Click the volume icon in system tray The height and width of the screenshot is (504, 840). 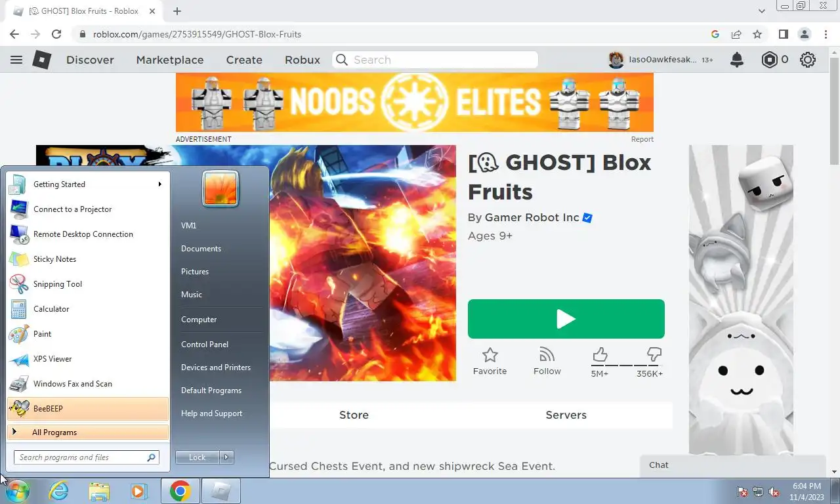point(774,492)
